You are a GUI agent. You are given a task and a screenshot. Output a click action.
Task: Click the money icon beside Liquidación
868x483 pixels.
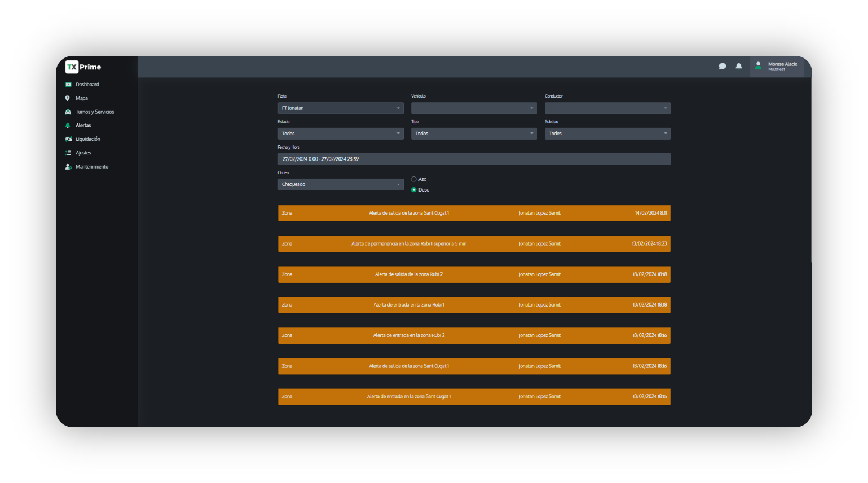68,139
